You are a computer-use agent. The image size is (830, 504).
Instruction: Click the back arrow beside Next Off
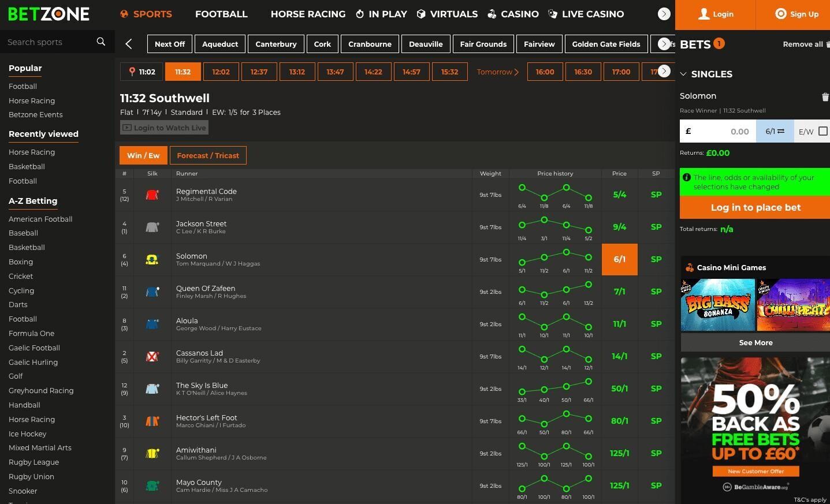tap(129, 44)
